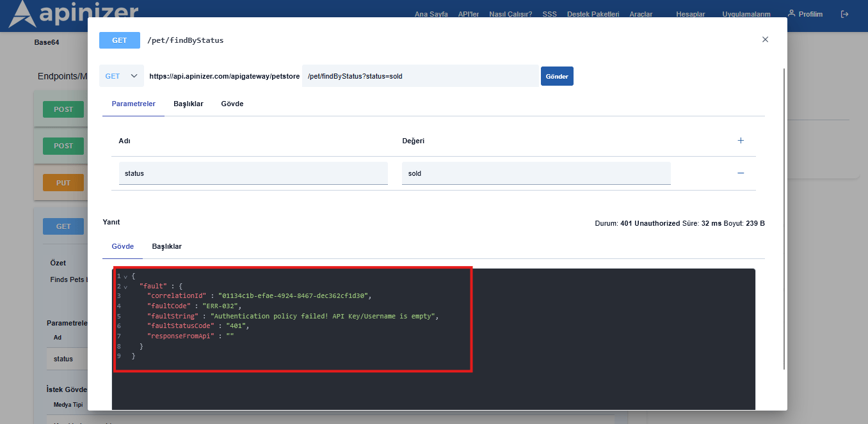Click the "Adı" column header

coord(125,141)
